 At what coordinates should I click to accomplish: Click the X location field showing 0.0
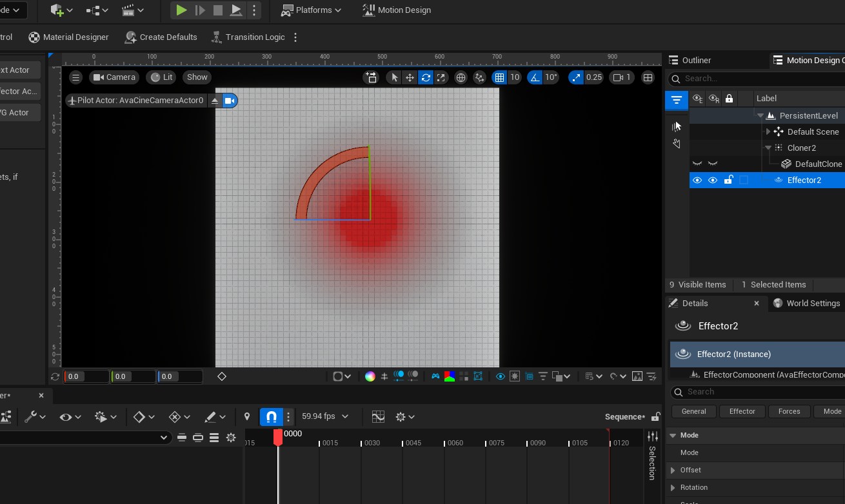[86, 376]
